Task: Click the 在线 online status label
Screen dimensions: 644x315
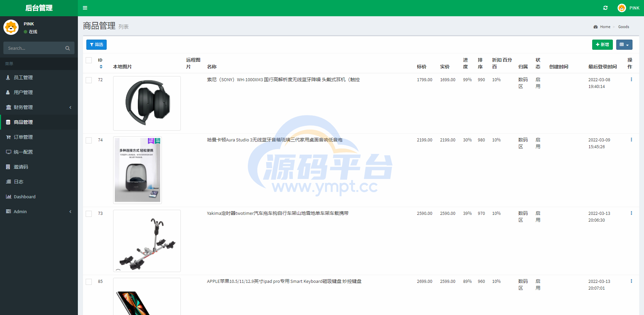Action: [x=33, y=31]
